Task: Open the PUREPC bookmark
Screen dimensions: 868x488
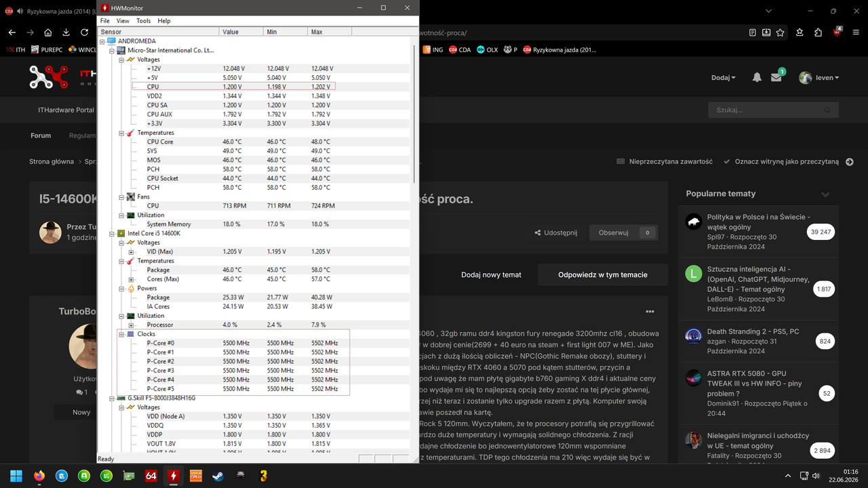Action: pos(47,49)
